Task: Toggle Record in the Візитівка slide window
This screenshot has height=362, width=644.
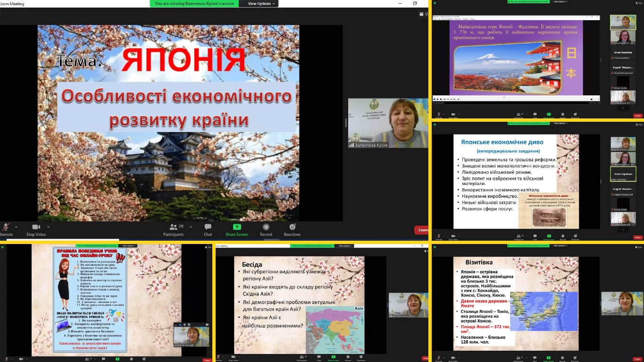Action: point(563,359)
